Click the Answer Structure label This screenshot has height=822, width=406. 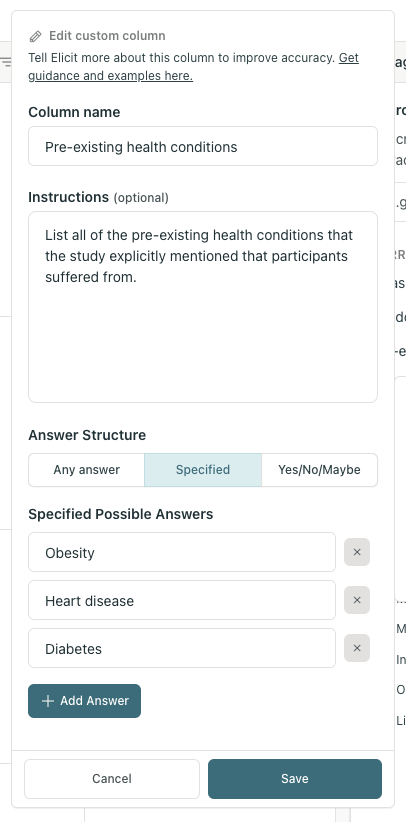(87, 435)
